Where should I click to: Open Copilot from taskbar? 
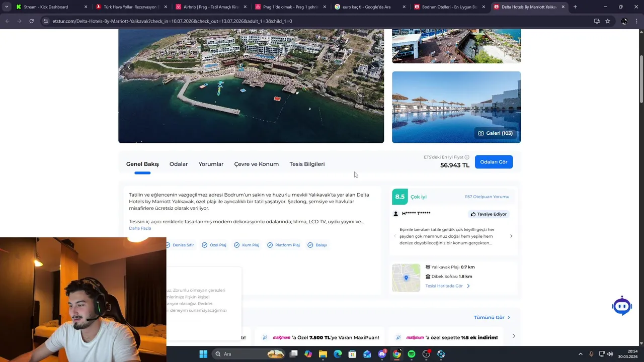coord(308,354)
